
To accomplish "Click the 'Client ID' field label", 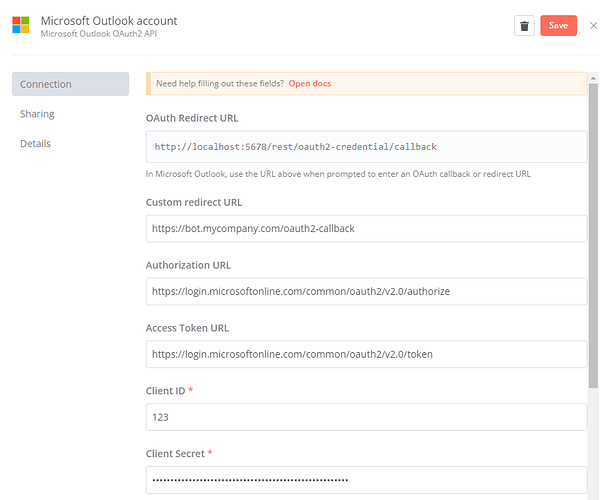I will point(165,391).
